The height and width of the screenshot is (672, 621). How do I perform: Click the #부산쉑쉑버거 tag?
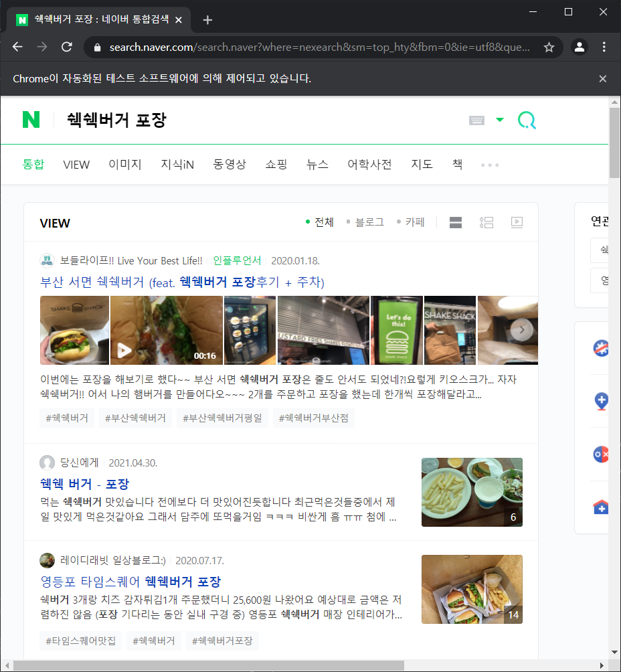(135, 418)
